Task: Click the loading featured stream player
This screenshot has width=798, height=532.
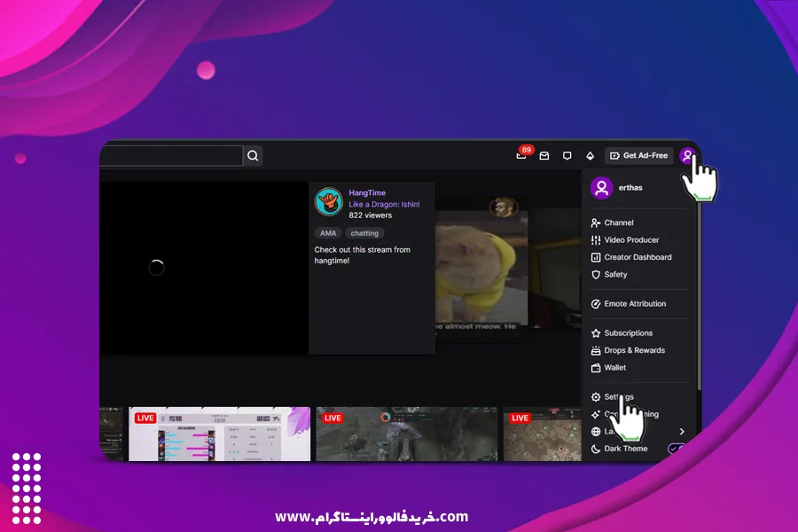Action: click(x=204, y=268)
